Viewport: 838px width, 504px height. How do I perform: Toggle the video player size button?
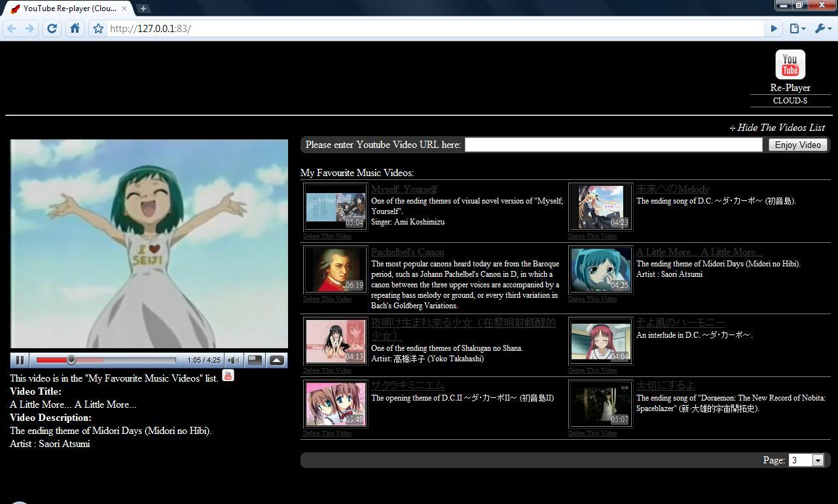coord(255,360)
